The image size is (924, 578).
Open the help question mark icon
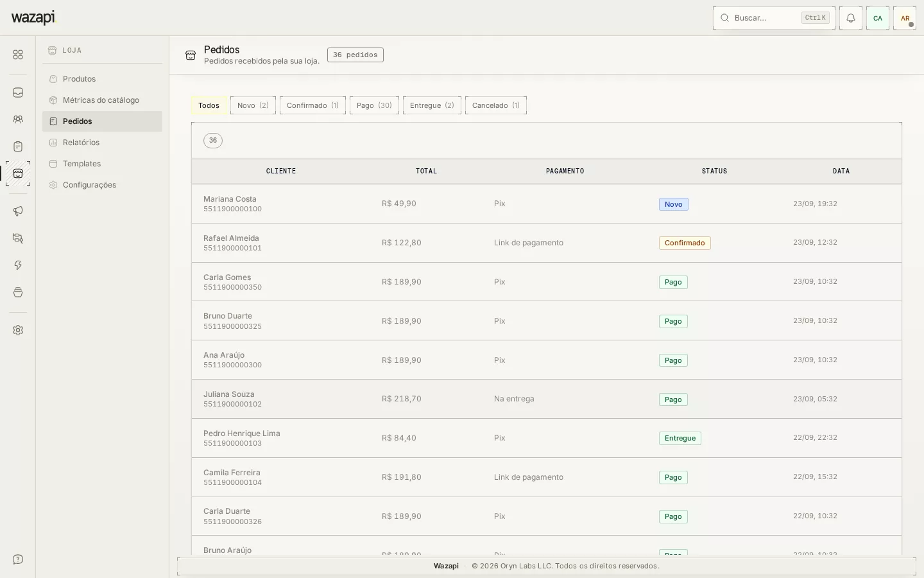coord(18,559)
